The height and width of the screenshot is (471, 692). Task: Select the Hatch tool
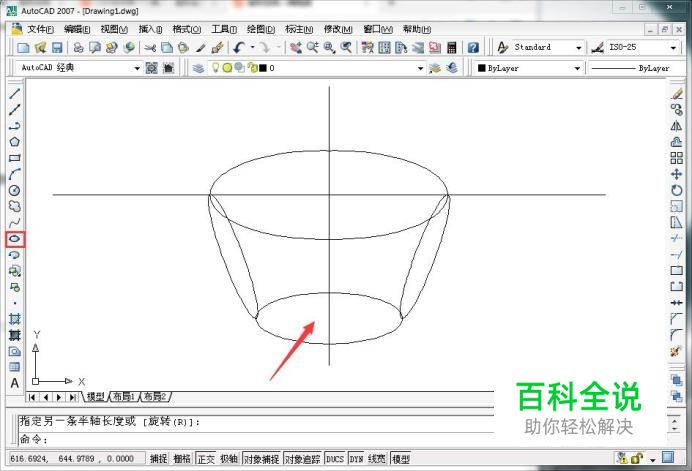(15, 319)
